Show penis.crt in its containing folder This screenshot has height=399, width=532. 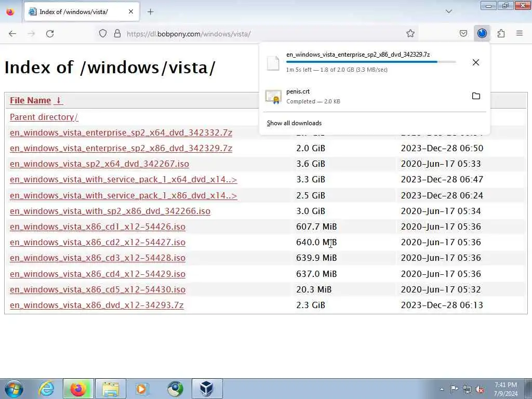pyautogui.click(x=476, y=96)
